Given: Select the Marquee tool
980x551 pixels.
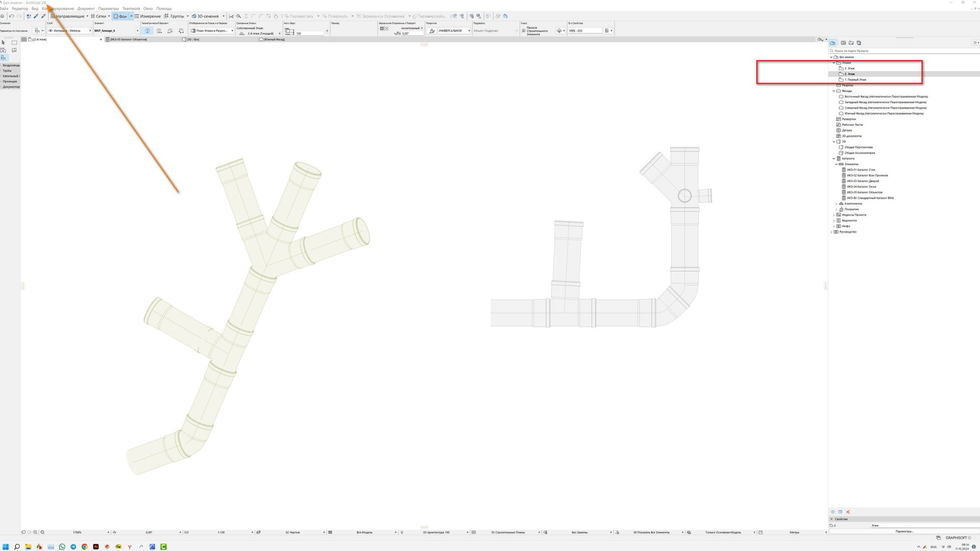Looking at the screenshot, I should pos(14,43).
